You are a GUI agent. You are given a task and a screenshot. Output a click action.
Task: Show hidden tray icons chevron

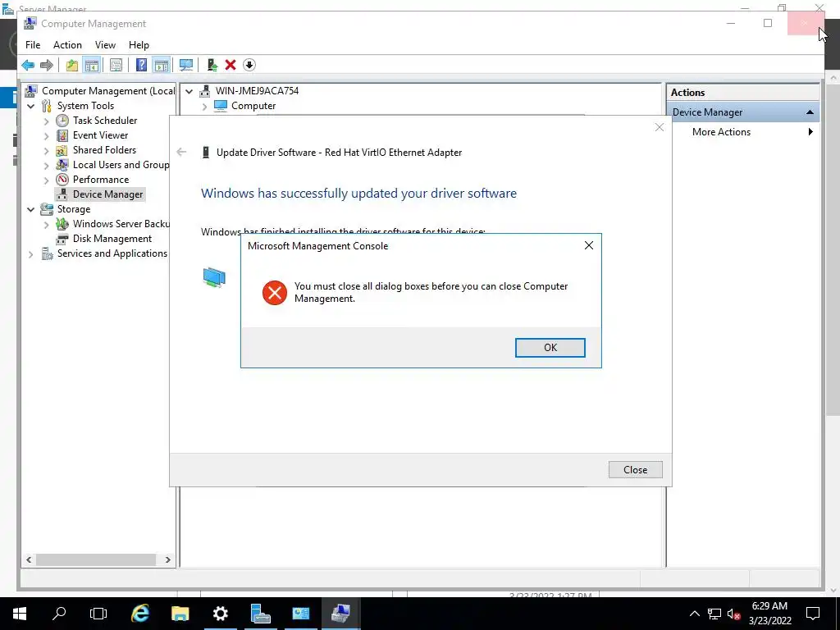coord(694,614)
